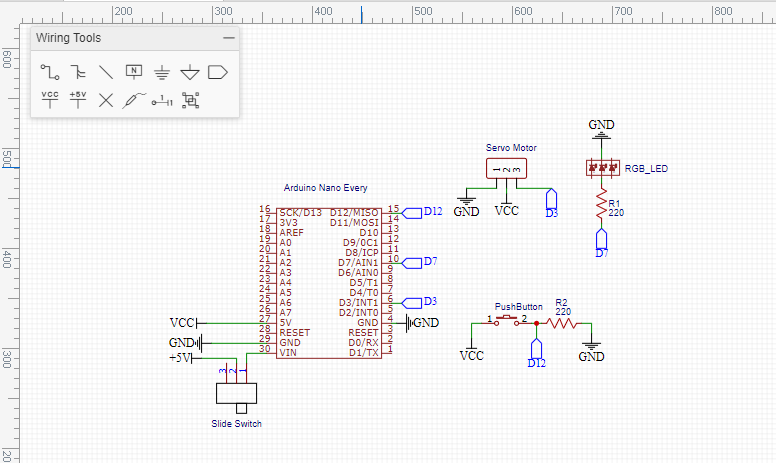The image size is (776, 463).
Task: Minimize the Wiring Tools panel
Action: pos(229,38)
